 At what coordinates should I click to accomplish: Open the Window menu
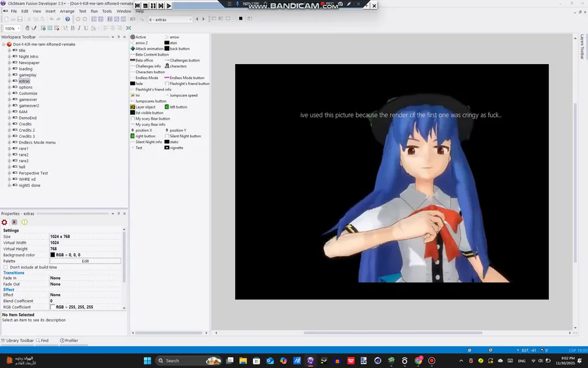click(123, 11)
